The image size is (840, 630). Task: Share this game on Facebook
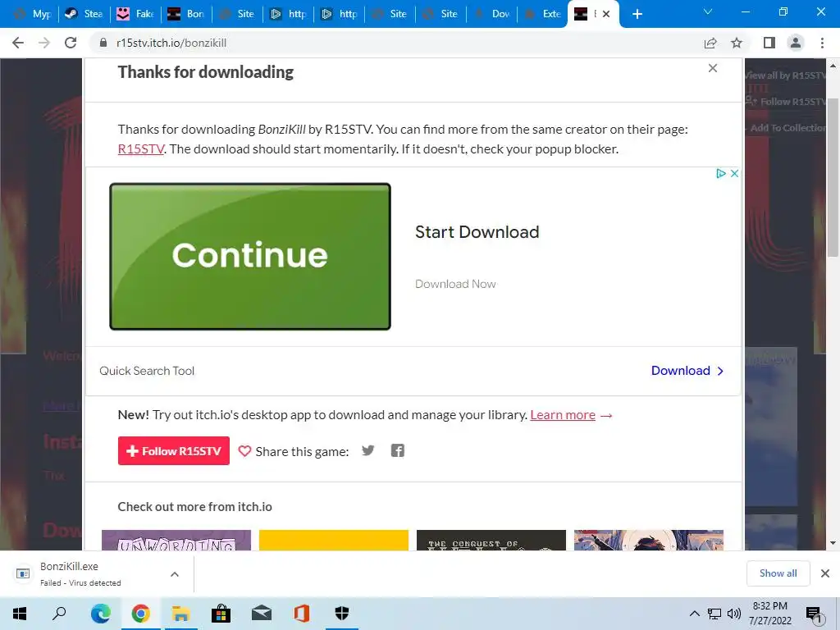point(398,450)
